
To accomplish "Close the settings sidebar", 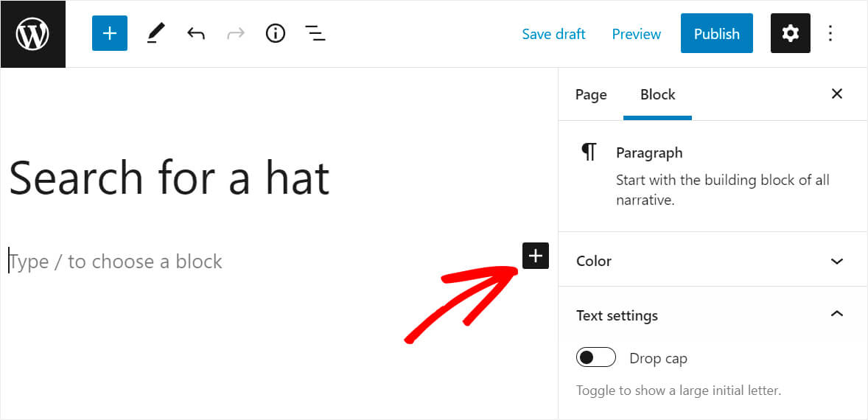I will pos(837,94).
